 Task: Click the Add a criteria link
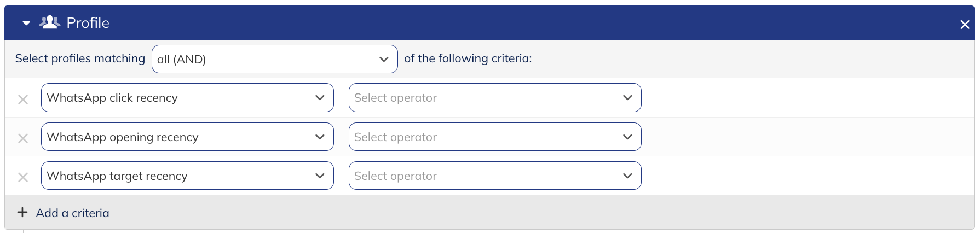point(72,213)
